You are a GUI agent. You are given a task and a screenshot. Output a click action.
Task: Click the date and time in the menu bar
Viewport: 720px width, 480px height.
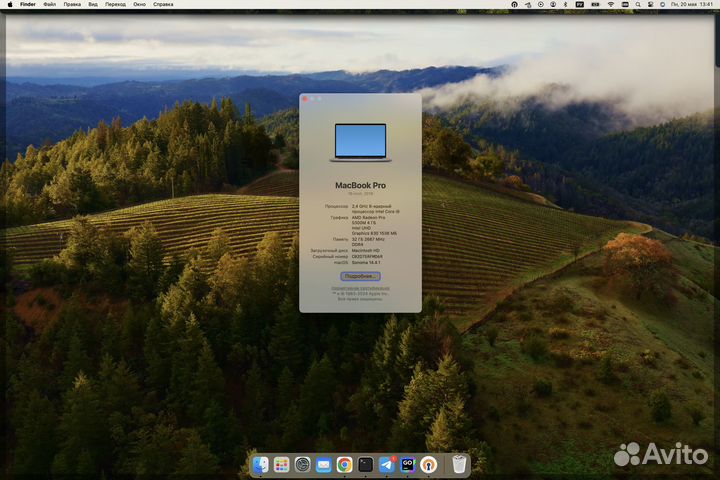coord(692,4)
